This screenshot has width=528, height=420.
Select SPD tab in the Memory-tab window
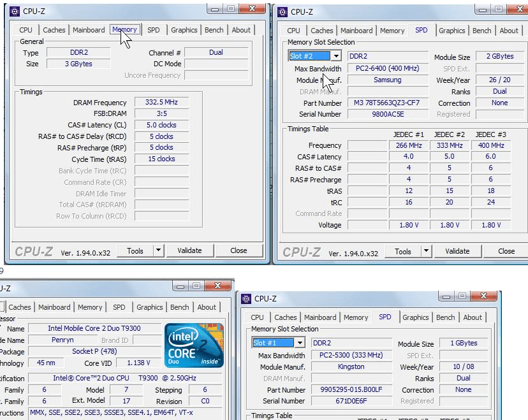tap(154, 30)
